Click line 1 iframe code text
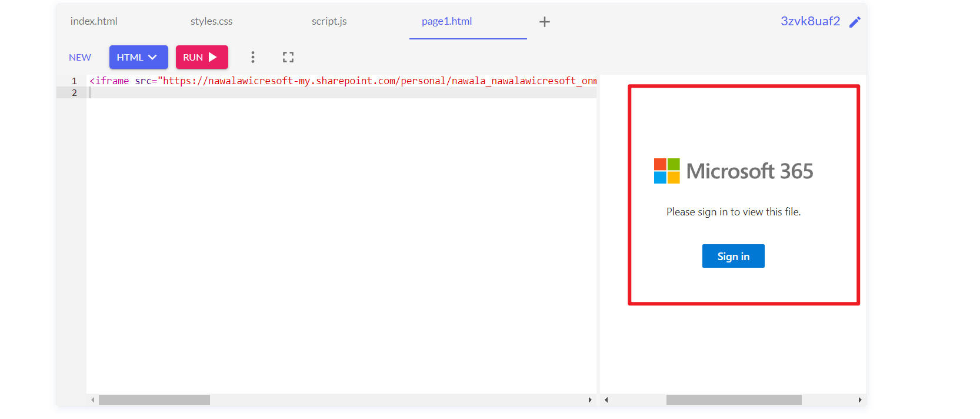This screenshot has width=980, height=419. coord(343,81)
